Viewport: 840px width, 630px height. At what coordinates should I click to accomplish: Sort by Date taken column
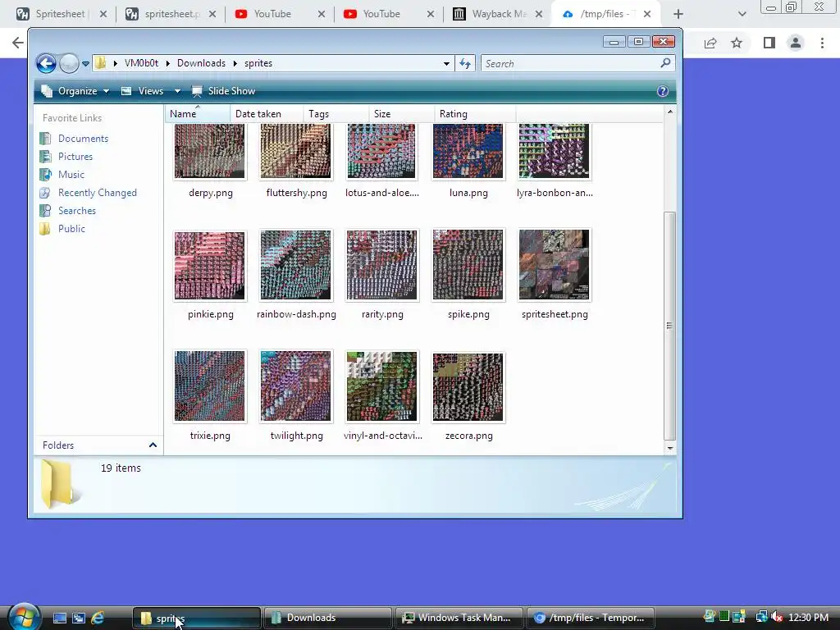tap(267, 113)
